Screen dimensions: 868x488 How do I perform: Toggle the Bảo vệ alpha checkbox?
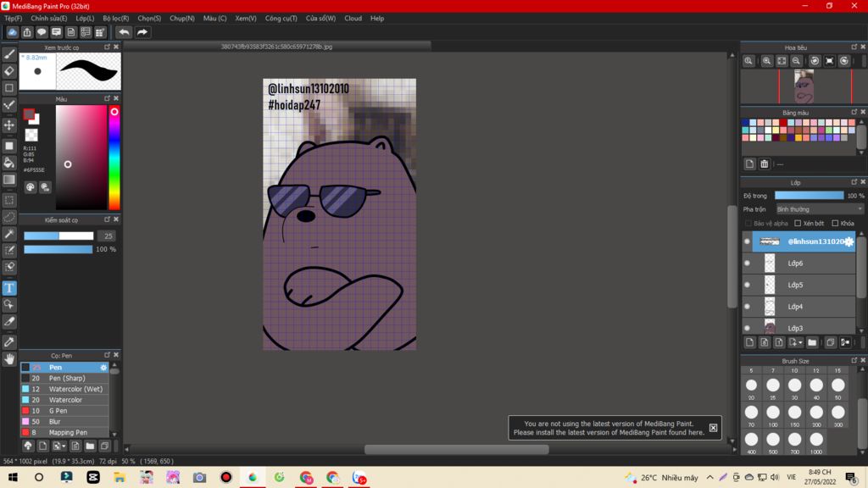748,224
